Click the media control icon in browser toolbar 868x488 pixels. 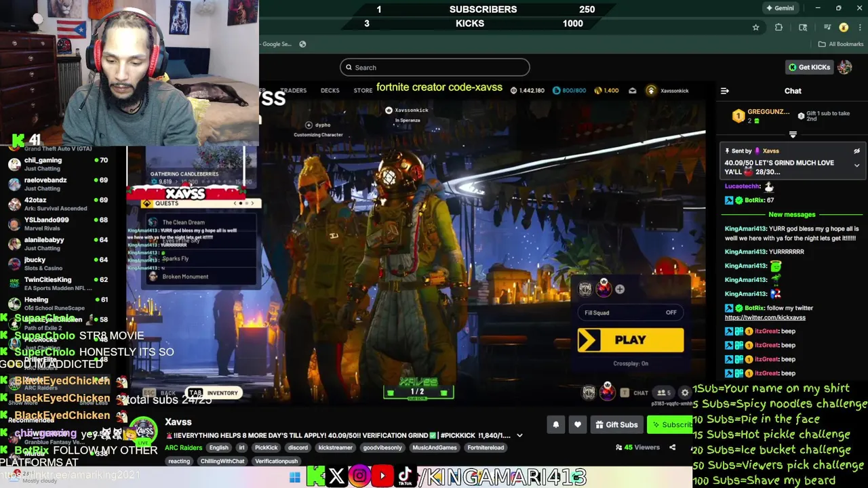(827, 28)
